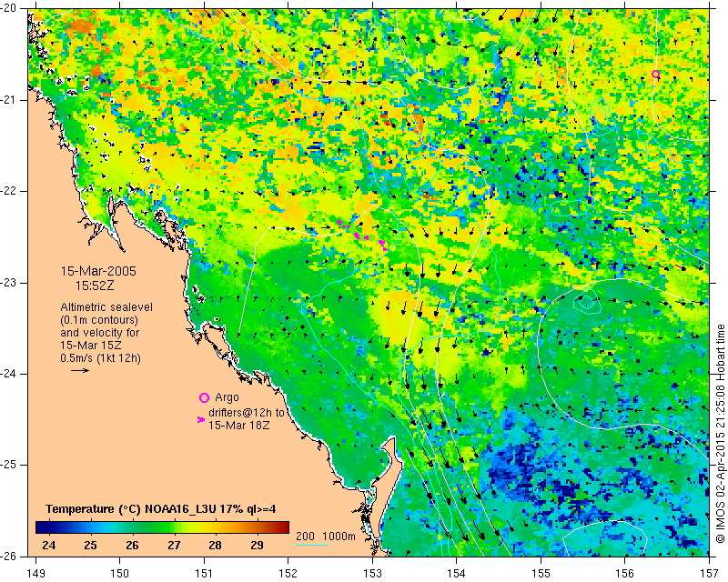The height and width of the screenshot is (582, 728).
Task: Click the temperature color bar
Action: (x=163, y=527)
